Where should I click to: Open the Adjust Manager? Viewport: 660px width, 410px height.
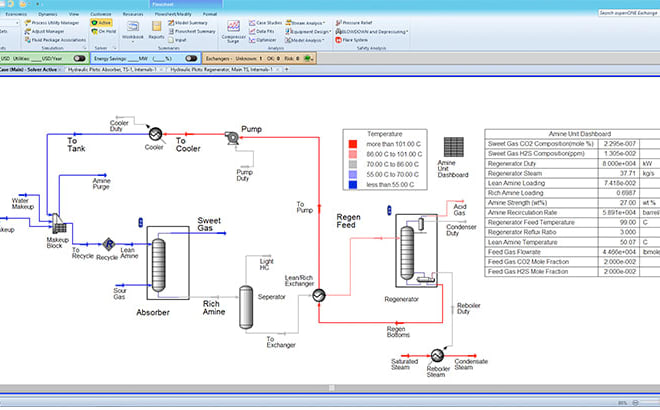(45, 31)
